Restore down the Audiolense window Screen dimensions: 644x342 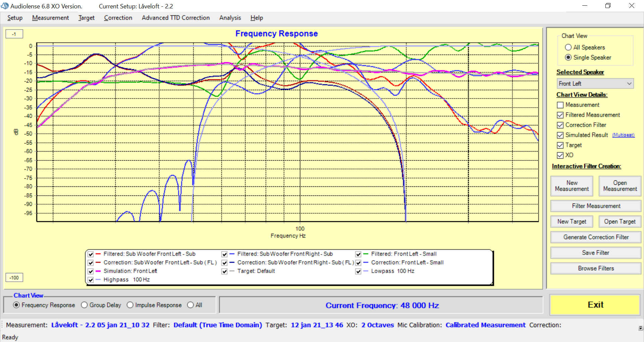[608, 6]
